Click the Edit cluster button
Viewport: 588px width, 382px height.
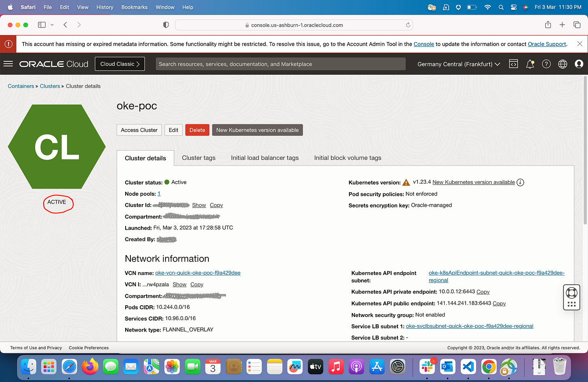coord(174,130)
